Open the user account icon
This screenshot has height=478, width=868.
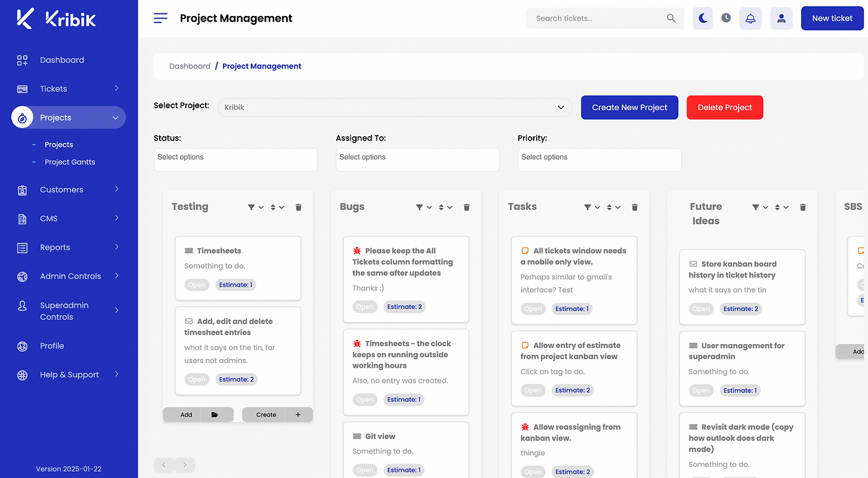781,19
